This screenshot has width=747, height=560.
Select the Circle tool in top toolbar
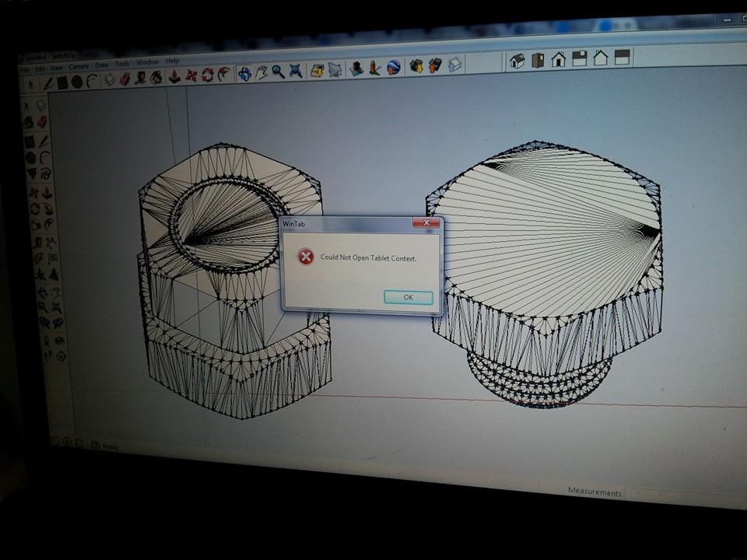77,82
